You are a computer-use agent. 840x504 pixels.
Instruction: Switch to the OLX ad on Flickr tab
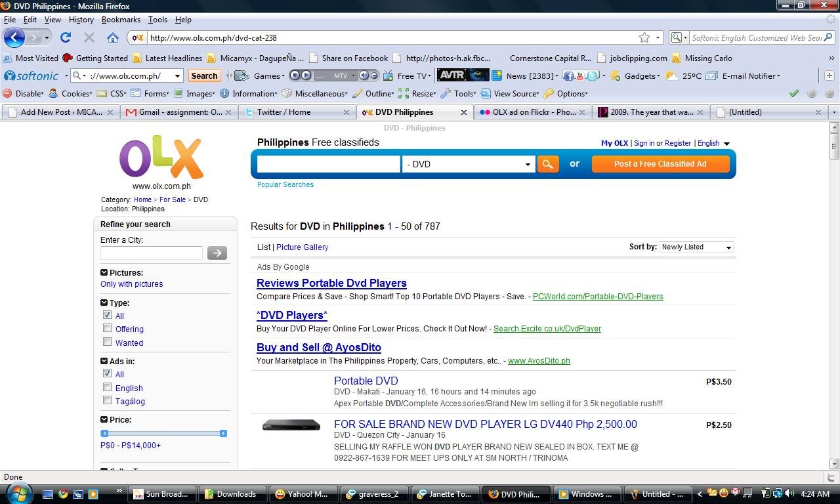[534, 112]
